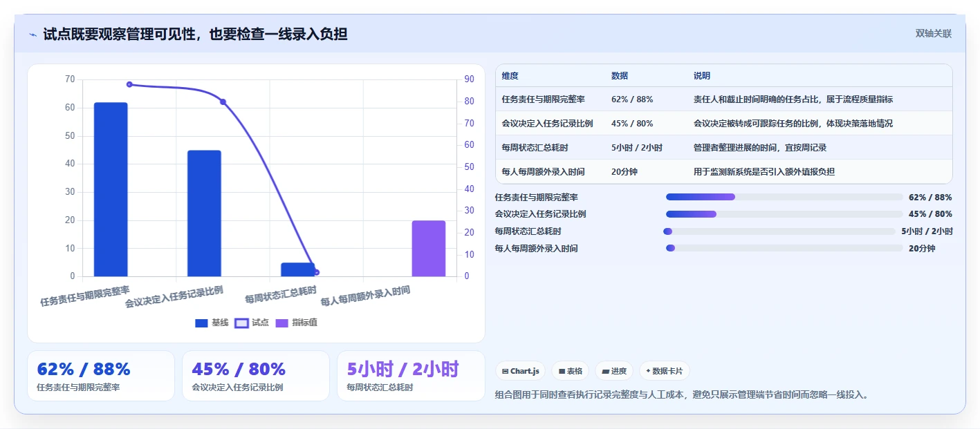The width and height of the screenshot is (980, 429).
Task: Click the pilot line point near zero
Action: tap(316, 272)
